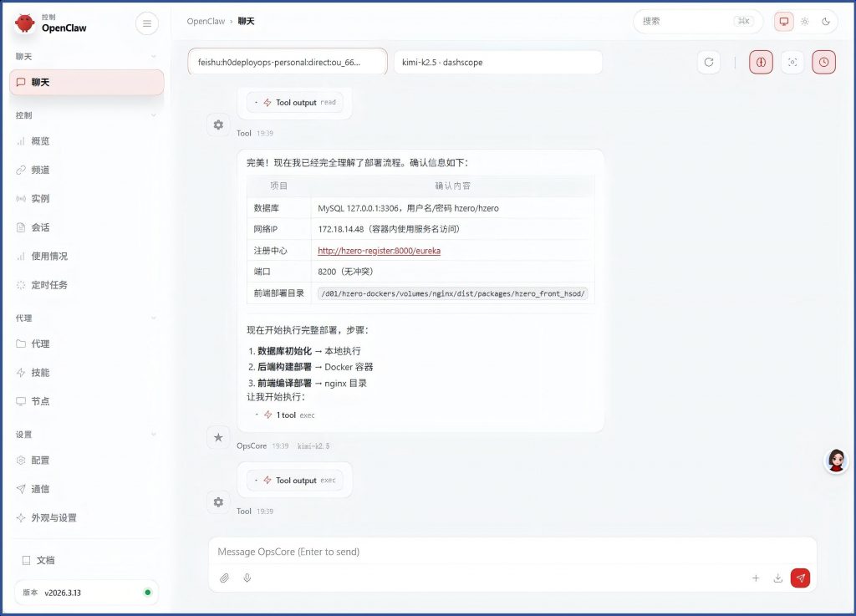Click the plus icon in message box
856x616 pixels.
point(756,578)
